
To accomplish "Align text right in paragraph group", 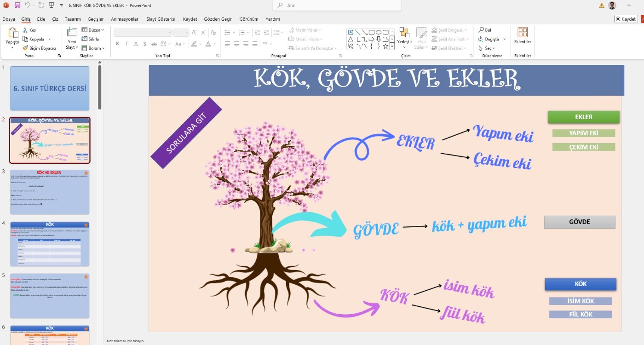I will tap(246, 44).
